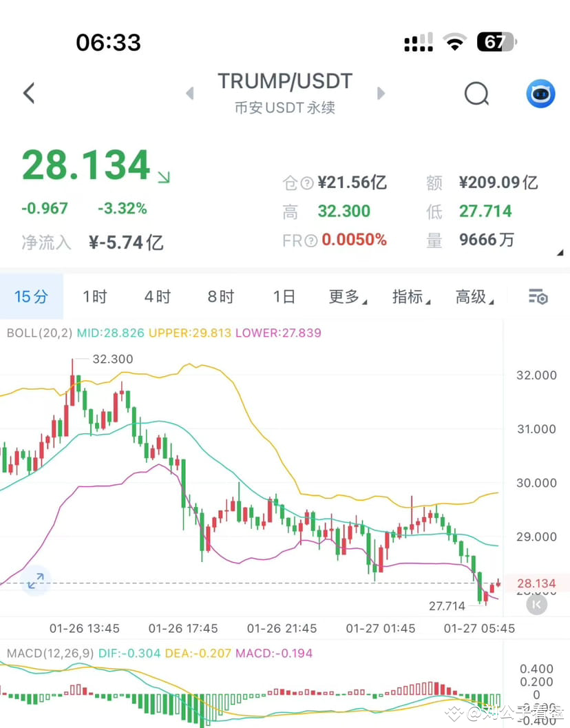Screen dimensions: 570x728
Task: Tap BOLL UPPER:29.813 value
Action: [190, 333]
